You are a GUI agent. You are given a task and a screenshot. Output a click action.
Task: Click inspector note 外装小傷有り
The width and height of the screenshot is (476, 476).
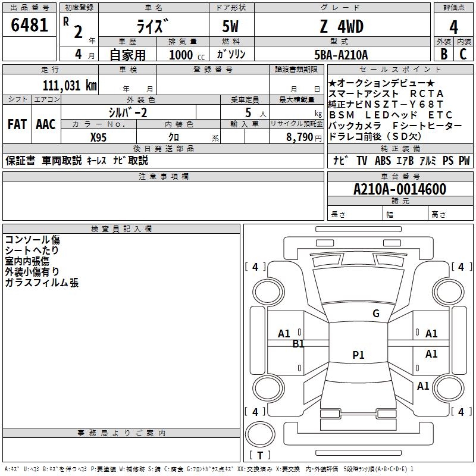pos(32,272)
